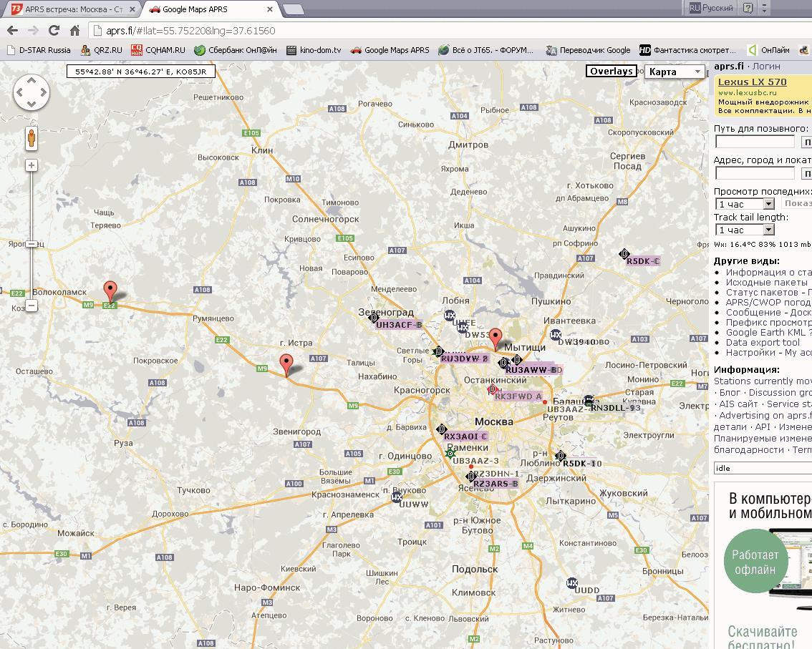Click the Логин link in sidebar
This screenshot has height=649, width=812.
tap(766, 67)
